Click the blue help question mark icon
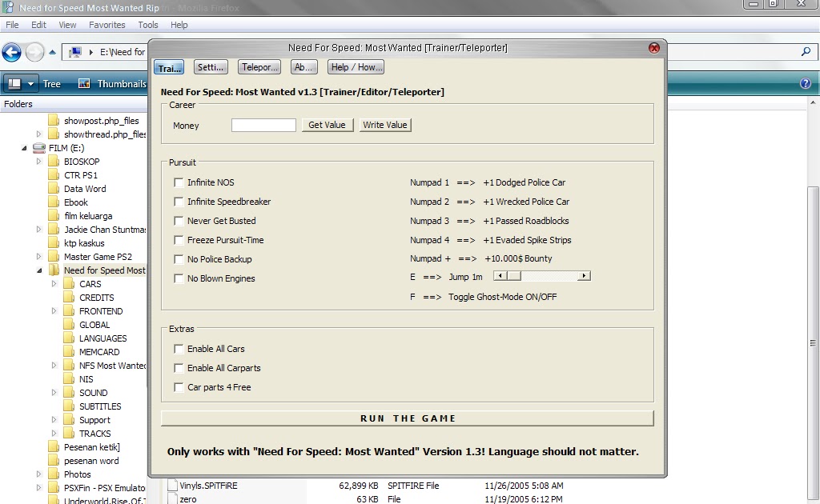 (x=806, y=83)
